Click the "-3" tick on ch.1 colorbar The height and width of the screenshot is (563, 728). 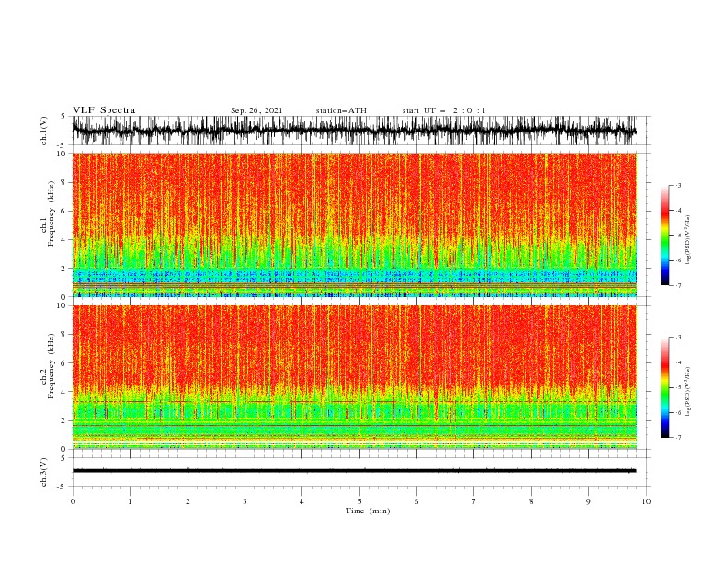click(x=678, y=185)
